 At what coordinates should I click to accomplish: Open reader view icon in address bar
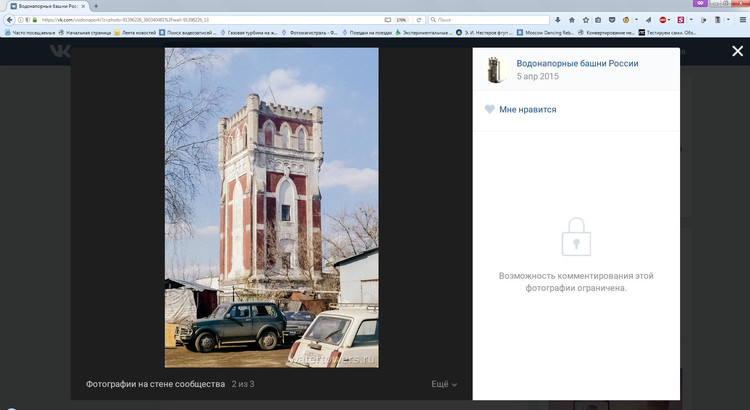point(387,20)
